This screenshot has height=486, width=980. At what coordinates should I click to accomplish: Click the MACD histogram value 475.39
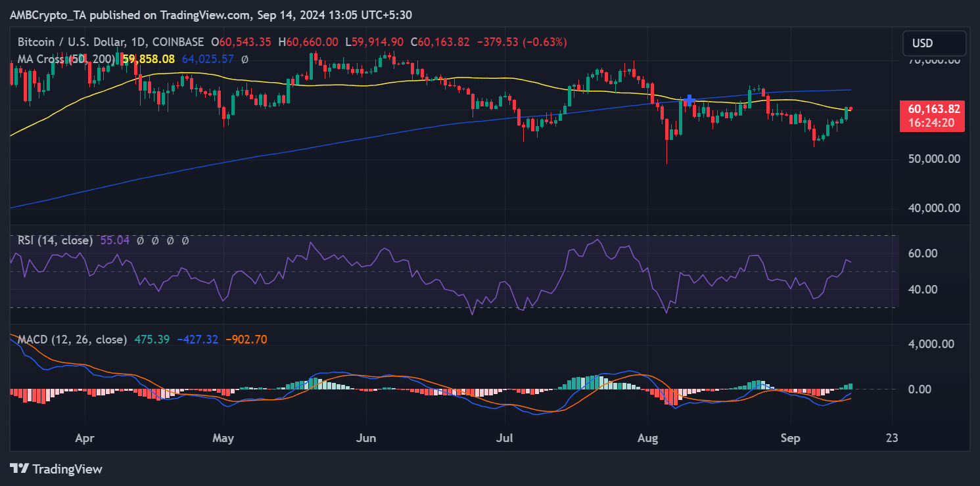pos(152,340)
